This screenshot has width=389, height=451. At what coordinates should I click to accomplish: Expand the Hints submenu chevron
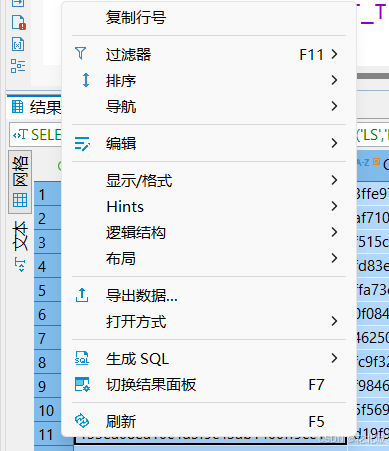coord(334,206)
